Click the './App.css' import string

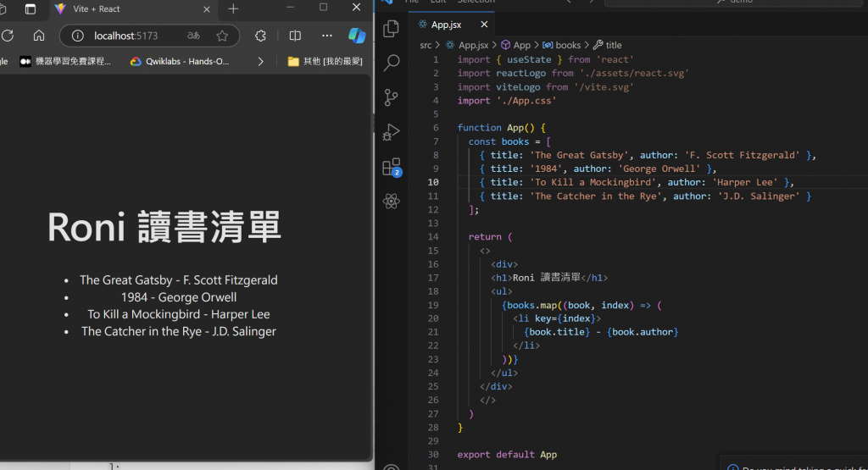[x=526, y=101]
